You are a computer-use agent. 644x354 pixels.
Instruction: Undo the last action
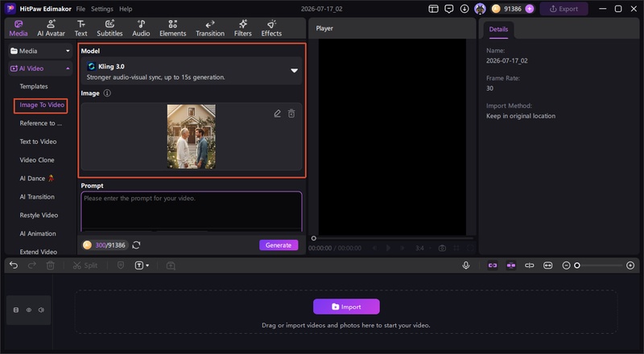tap(14, 265)
